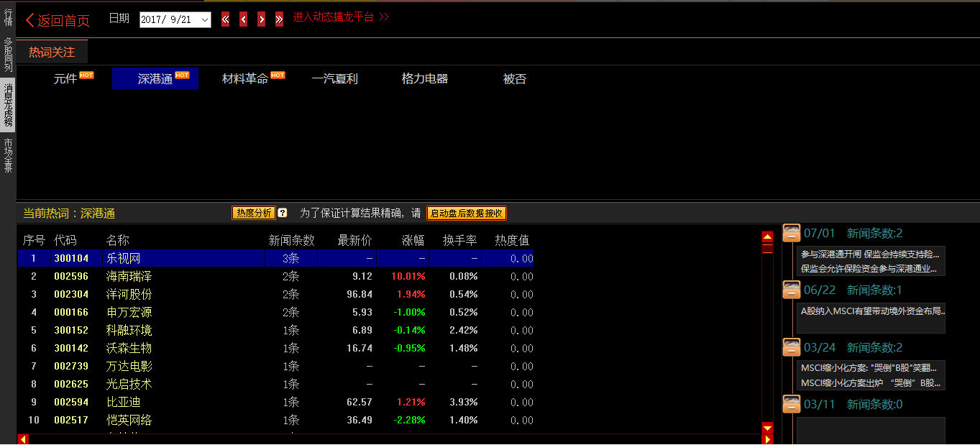The width and height of the screenshot is (980, 445).
Task: Open the 市场全景 sidebar tab
Action: pos(8,155)
